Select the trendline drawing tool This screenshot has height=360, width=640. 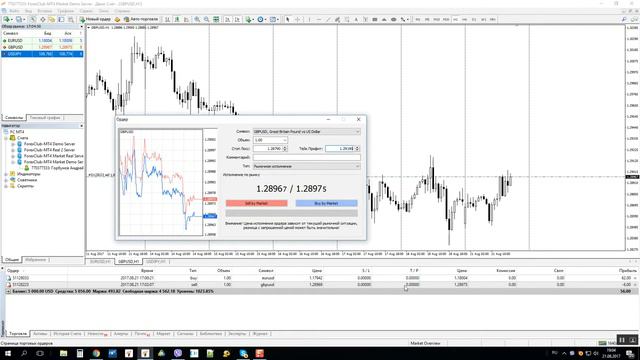point(328,19)
